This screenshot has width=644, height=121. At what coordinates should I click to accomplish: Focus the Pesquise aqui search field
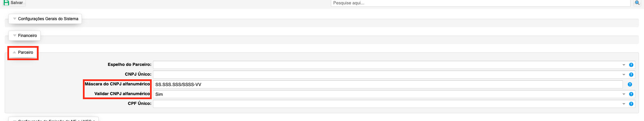click(481, 3)
